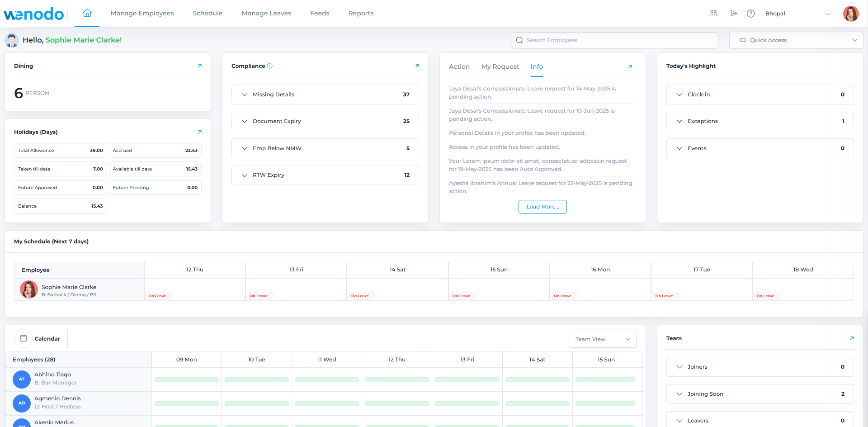The image size is (868, 427).
Task: Open the Team View dropdown
Action: tap(602, 339)
